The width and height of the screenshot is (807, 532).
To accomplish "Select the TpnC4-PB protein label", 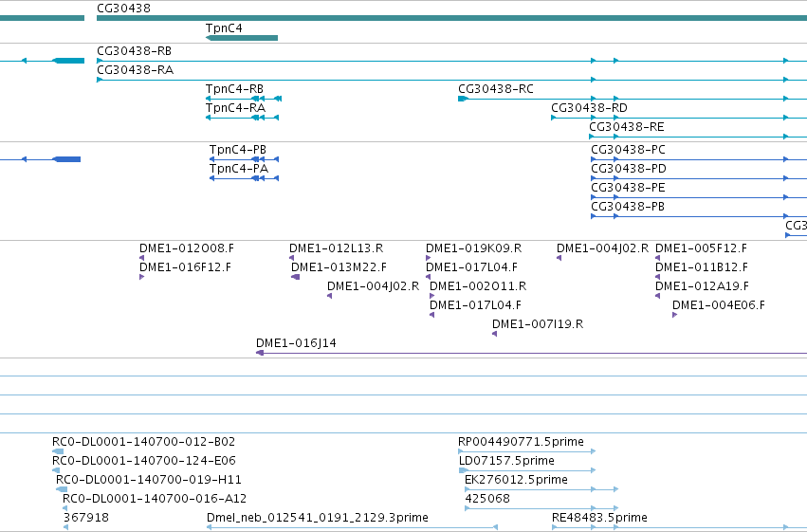I will (x=238, y=150).
